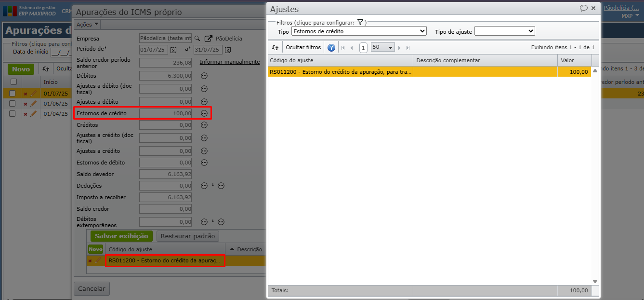644x300 pixels.
Task: Open ellipsis for Ajustes a débito (doc fiscal)
Action: click(x=204, y=89)
